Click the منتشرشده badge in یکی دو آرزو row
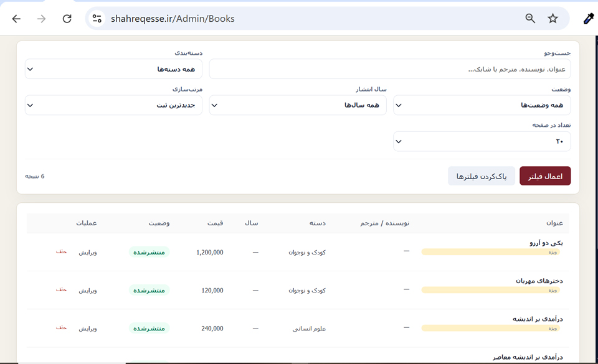Image resolution: width=598 pixels, height=364 pixels. click(149, 252)
